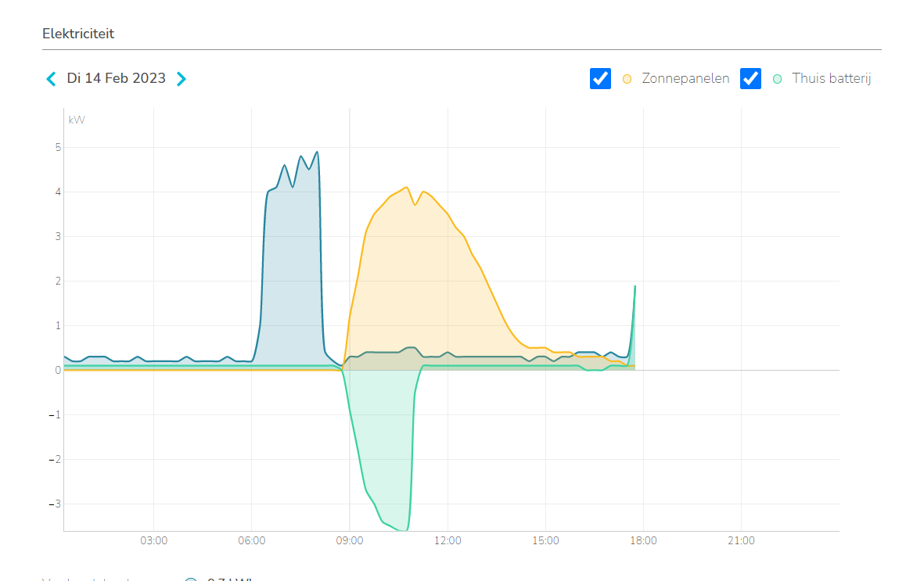The width and height of the screenshot is (924, 581).
Task: Collapse the Elektriciteit chart section
Action: coord(78,34)
